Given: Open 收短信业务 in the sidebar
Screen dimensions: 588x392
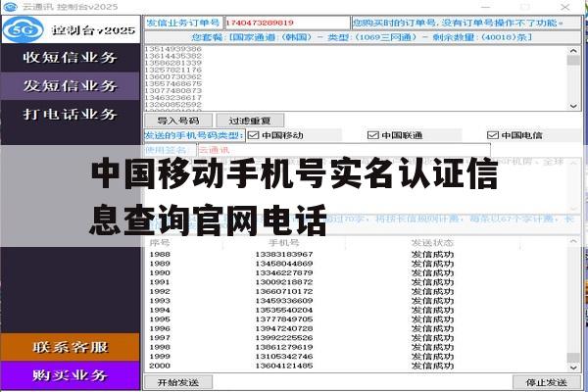Looking at the screenshot, I should coord(71,58).
